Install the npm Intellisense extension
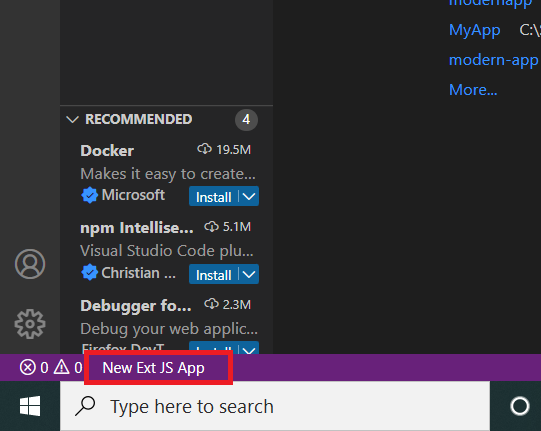The width and height of the screenshot is (541, 431). click(214, 275)
